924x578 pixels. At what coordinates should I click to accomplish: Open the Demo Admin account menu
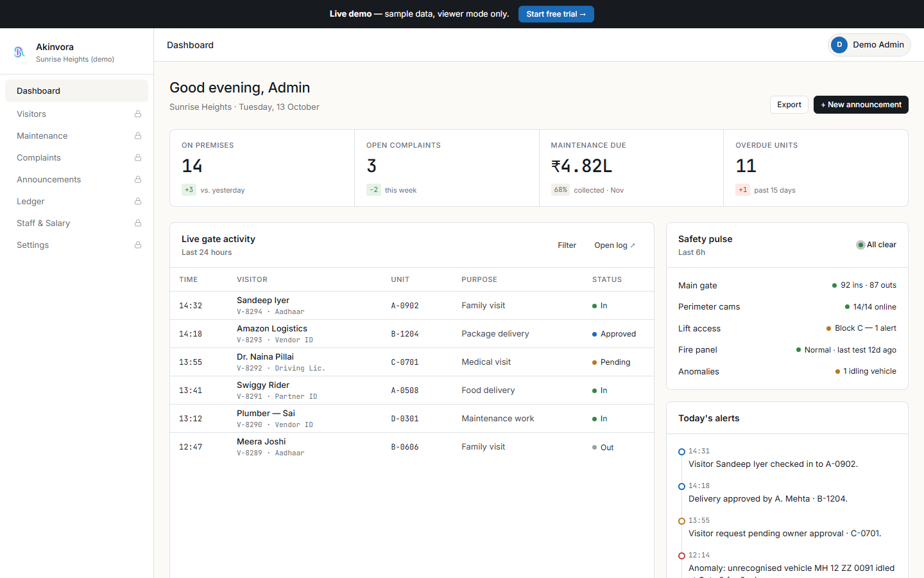[x=869, y=45]
